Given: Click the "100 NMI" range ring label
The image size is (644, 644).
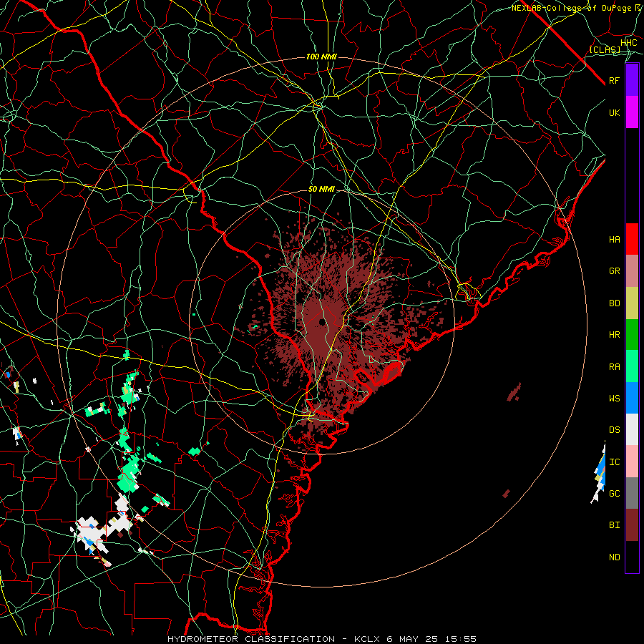Looking at the screenshot, I should coord(321,57).
